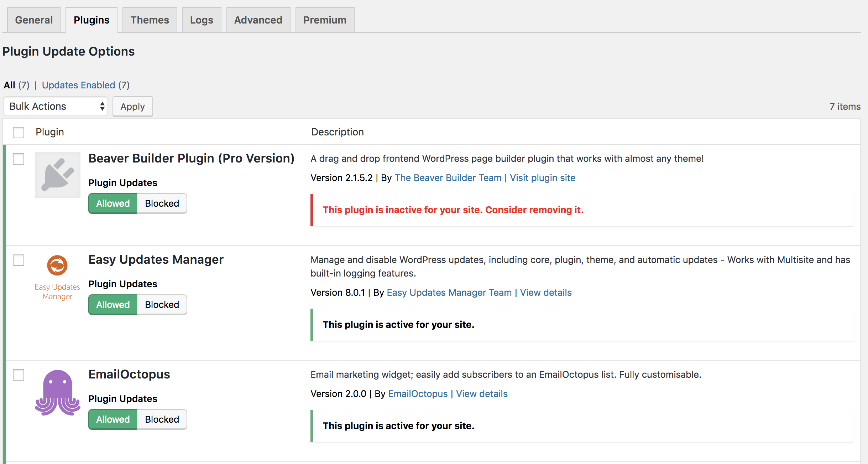View details for EmailOctopus plugin
This screenshot has width=868, height=464.
pos(482,394)
